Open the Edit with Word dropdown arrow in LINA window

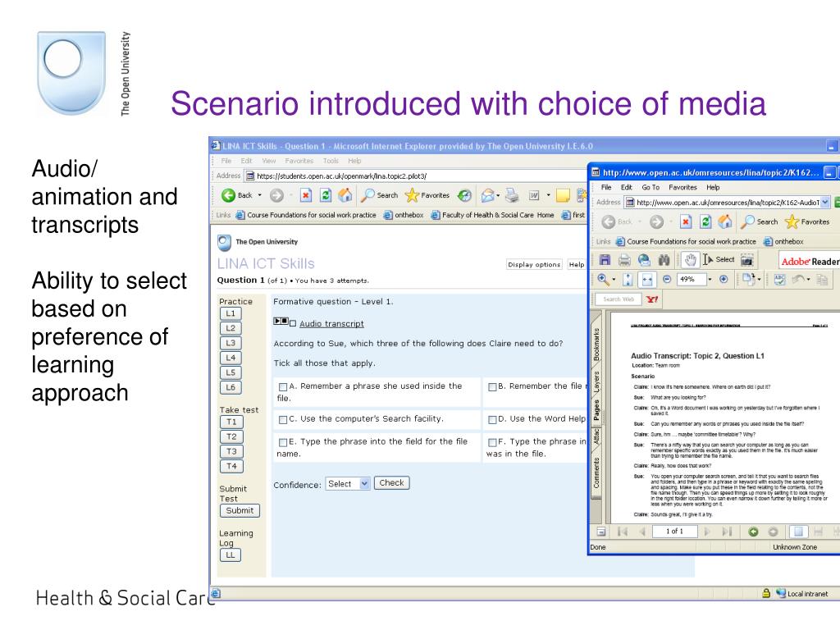(x=548, y=195)
